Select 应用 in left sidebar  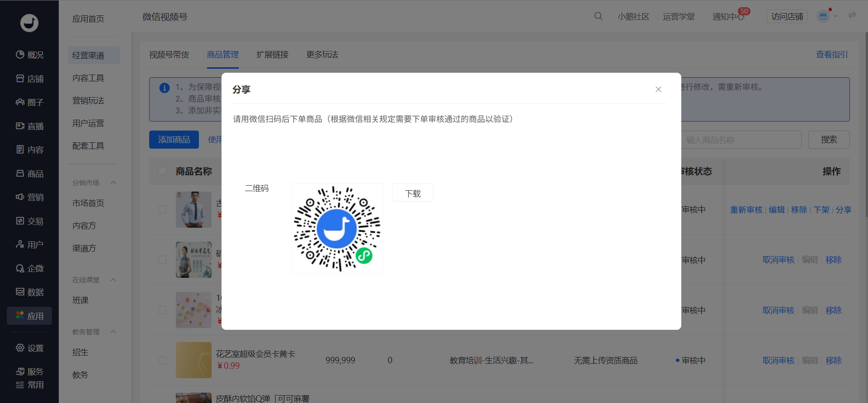[x=29, y=316]
